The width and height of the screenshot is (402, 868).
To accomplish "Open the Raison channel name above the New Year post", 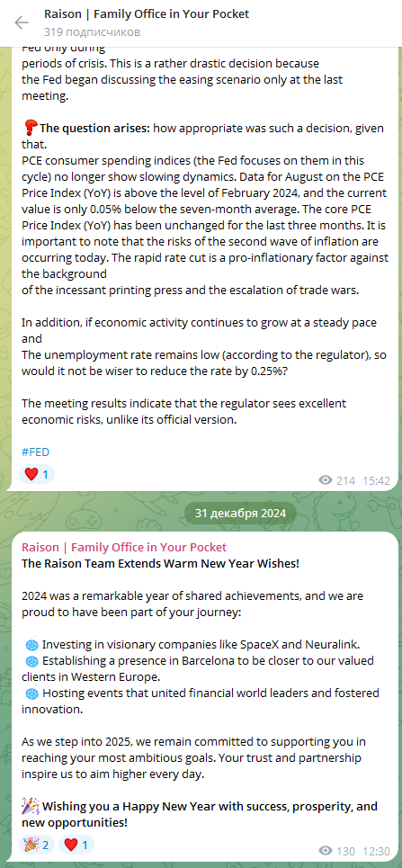I will point(124,548).
